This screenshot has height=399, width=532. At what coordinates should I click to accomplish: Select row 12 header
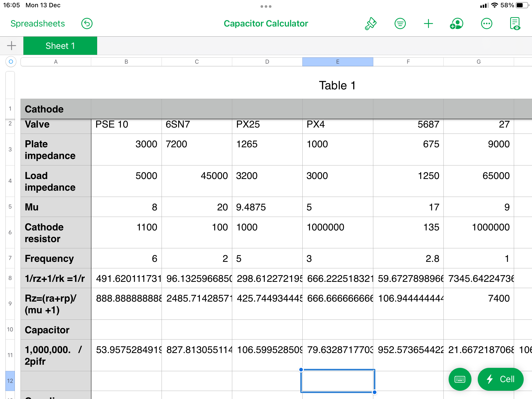[x=10, y=381]
